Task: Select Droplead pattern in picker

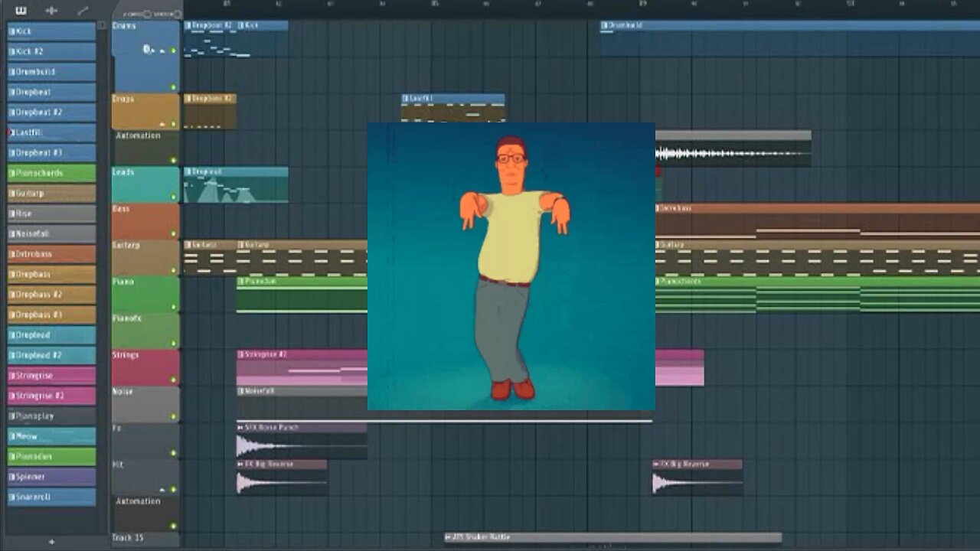Action: [51, 335]
